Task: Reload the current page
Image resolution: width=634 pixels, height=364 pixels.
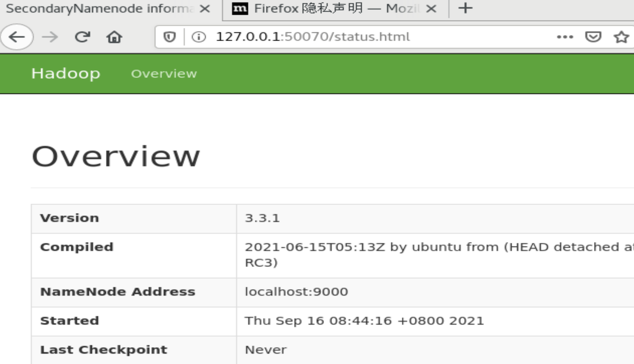Action: pyautogui.click(x=82, y=37)
